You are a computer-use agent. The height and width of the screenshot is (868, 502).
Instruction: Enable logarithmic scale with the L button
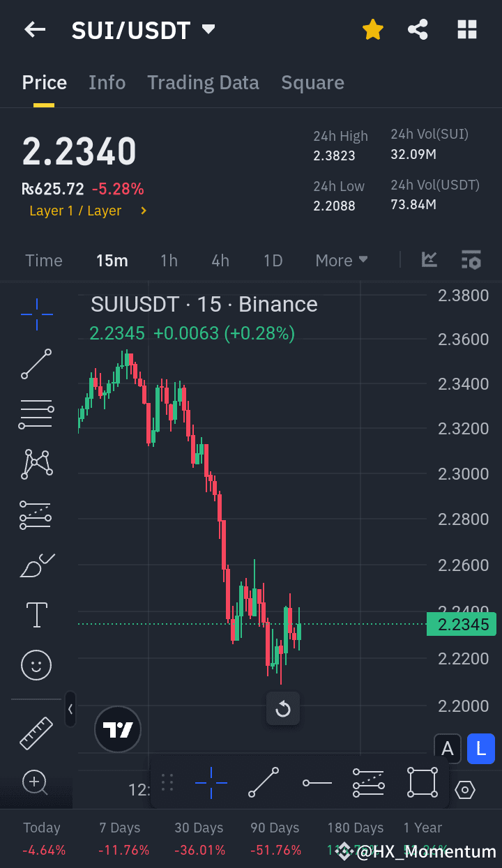coord(480,748)
